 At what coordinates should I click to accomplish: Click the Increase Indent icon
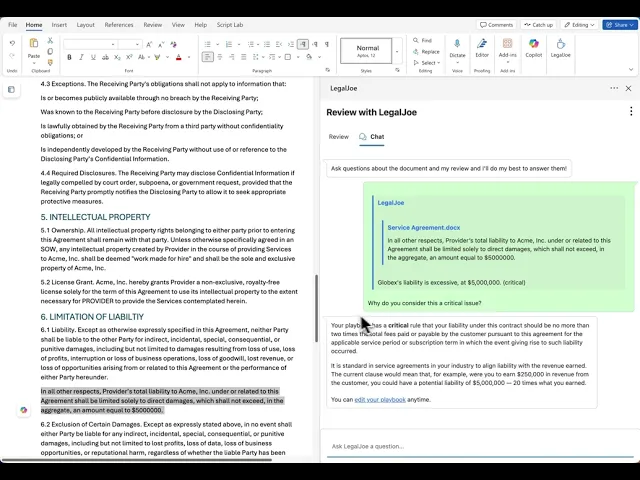[291, 44]
